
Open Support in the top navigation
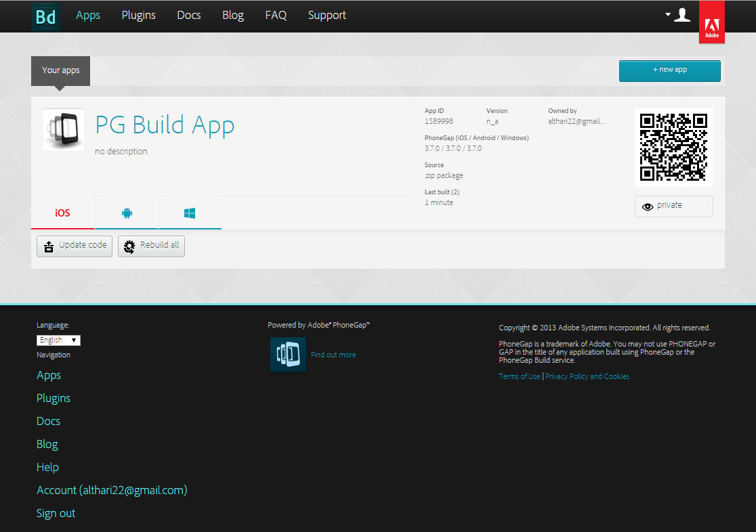[x=327, y=16]
